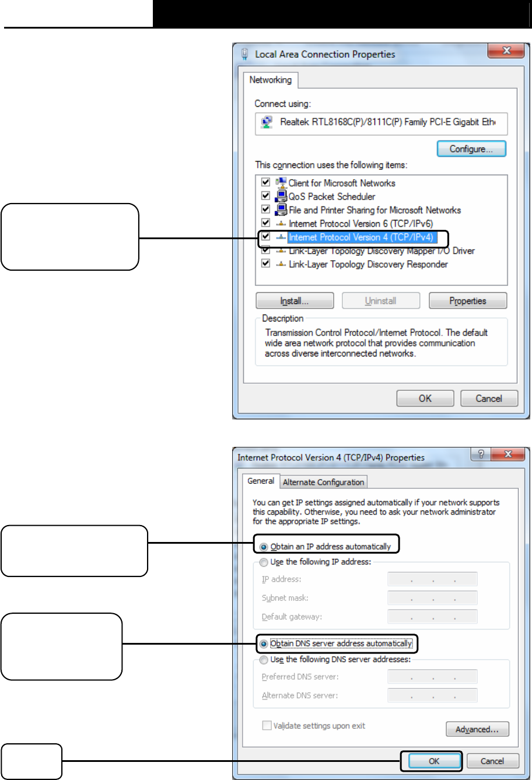The width and height of the screenshot is (532, 780).
Task: Select QoS Packet Scheduler text row
Action: 332,197
